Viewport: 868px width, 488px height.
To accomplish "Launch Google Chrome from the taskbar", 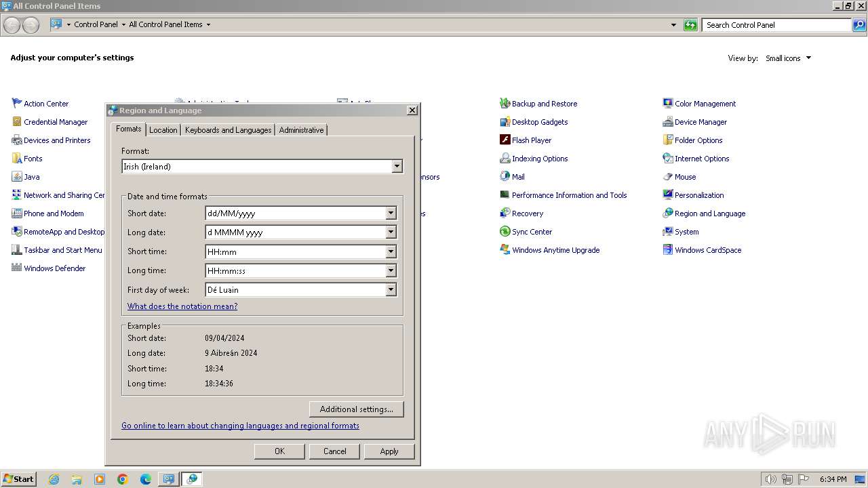I will [123, 479].
